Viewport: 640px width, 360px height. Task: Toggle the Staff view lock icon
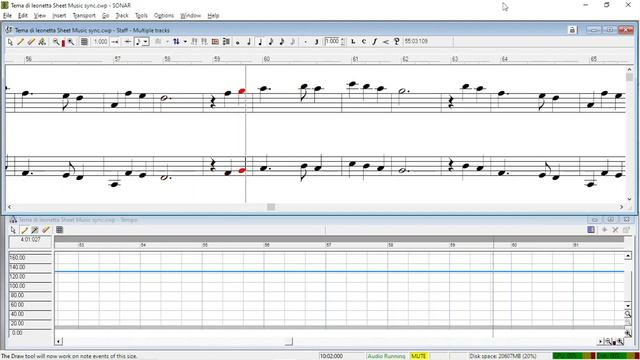(572, 30)
